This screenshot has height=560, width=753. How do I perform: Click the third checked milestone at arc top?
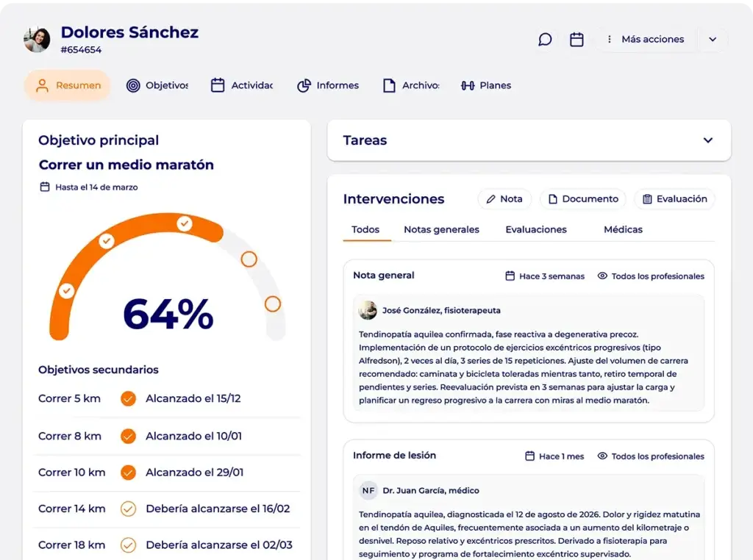185,223
